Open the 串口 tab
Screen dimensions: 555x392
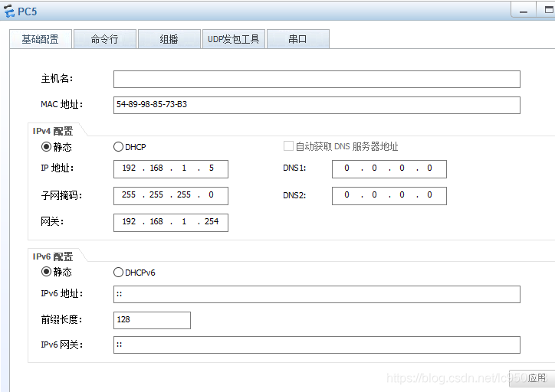pos(297,39)
